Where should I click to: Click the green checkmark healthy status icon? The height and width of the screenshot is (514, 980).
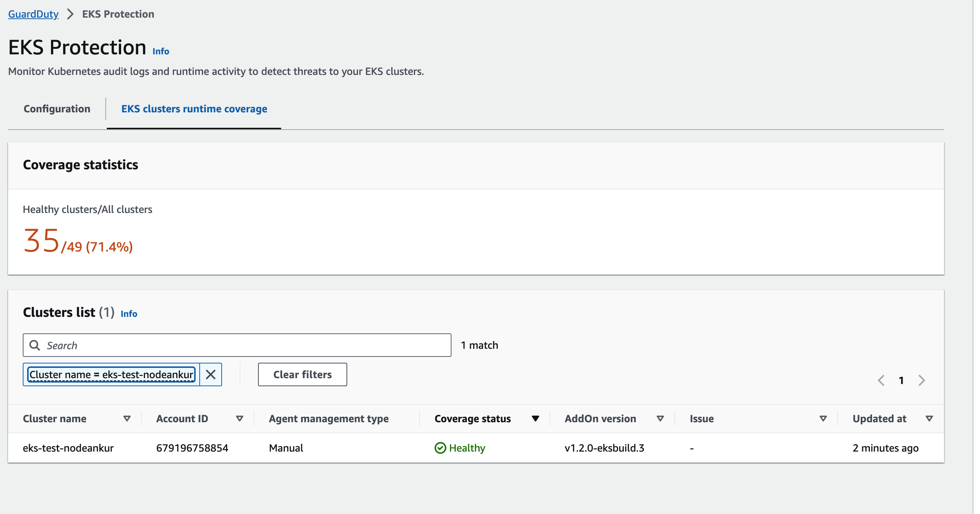click(x=439, y=447)
